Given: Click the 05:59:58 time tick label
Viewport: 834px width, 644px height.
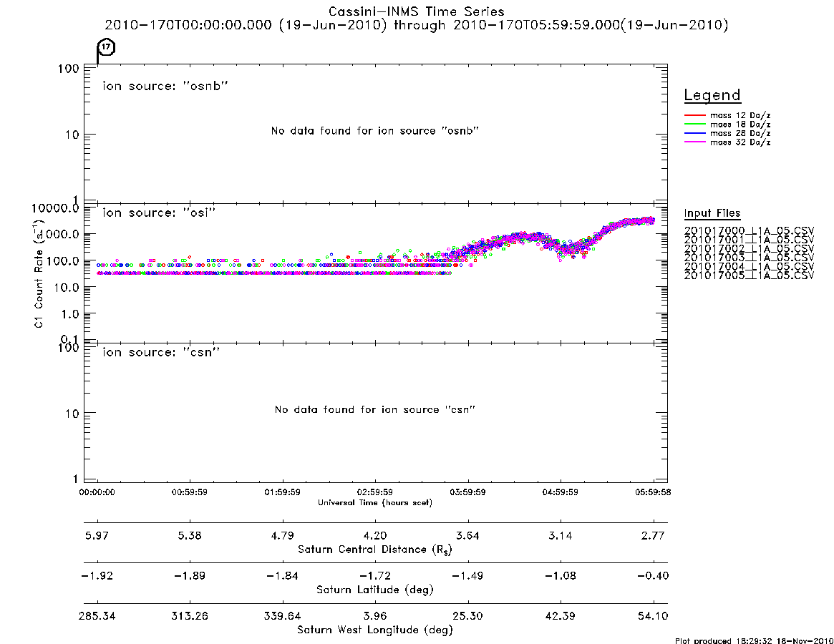Looking at the screenshot, I should click(x=653, y=492).
